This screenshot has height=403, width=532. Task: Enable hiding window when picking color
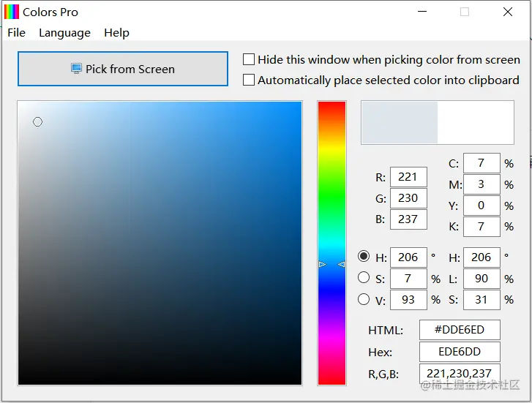pos(249,59)
